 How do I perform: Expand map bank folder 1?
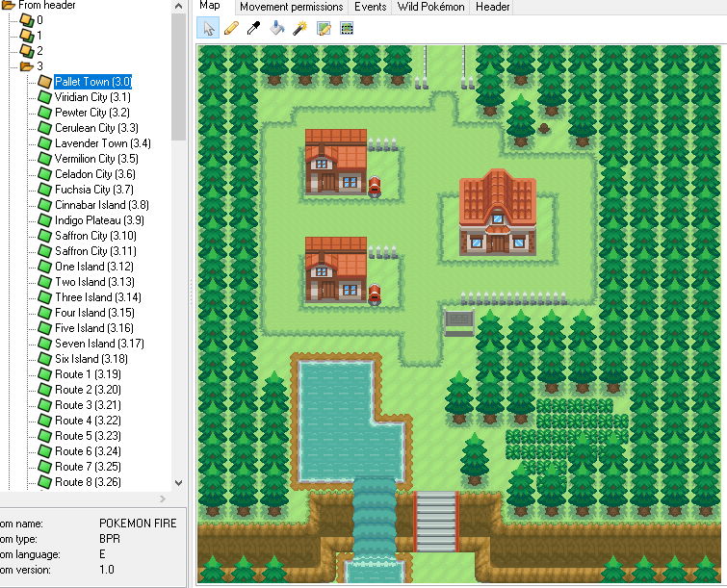26,36
